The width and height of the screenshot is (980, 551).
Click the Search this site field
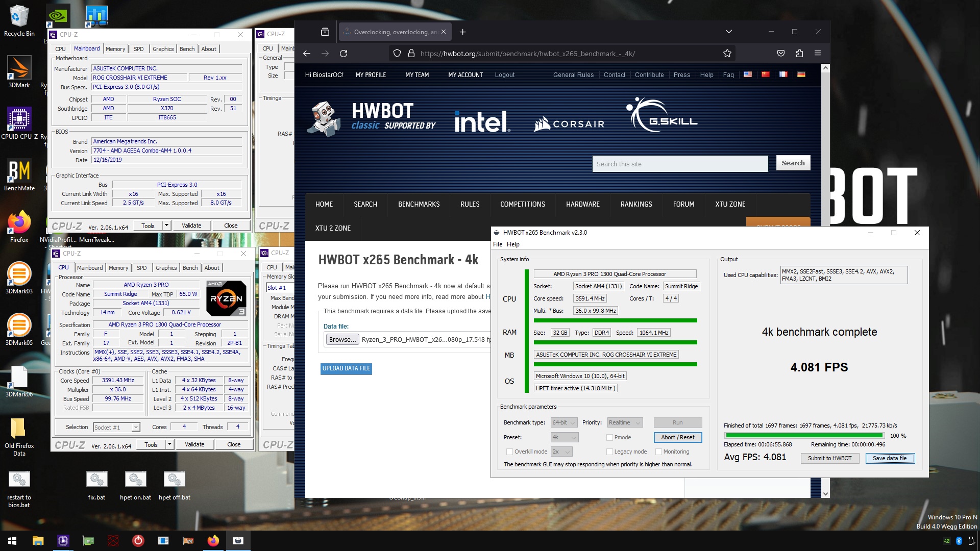click(680, 164)
